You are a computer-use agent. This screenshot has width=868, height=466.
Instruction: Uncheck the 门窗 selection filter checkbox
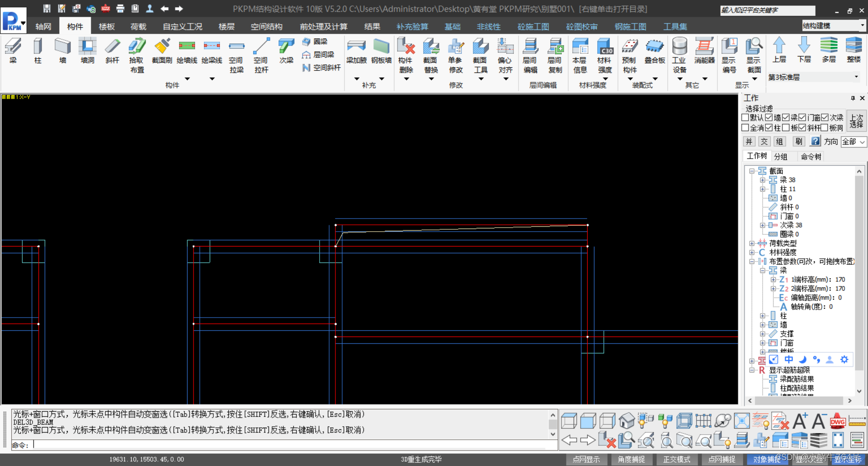[x=802, y=118]
